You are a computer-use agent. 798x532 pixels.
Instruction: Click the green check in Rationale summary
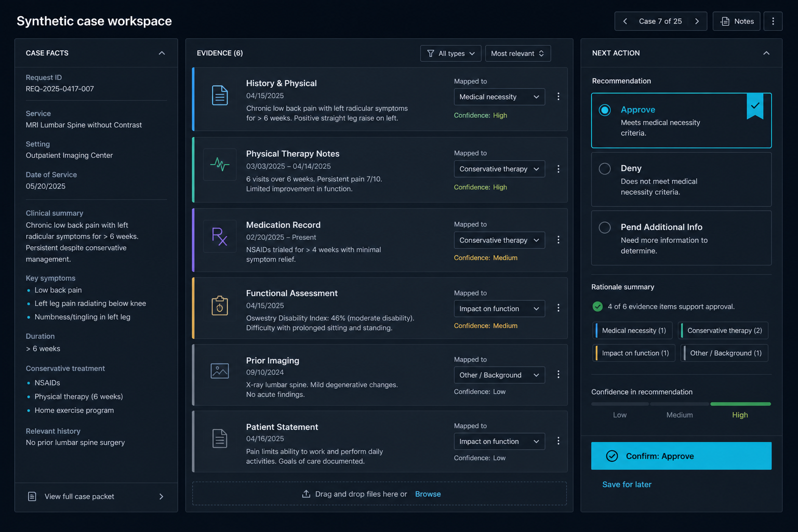coord(597,307)
